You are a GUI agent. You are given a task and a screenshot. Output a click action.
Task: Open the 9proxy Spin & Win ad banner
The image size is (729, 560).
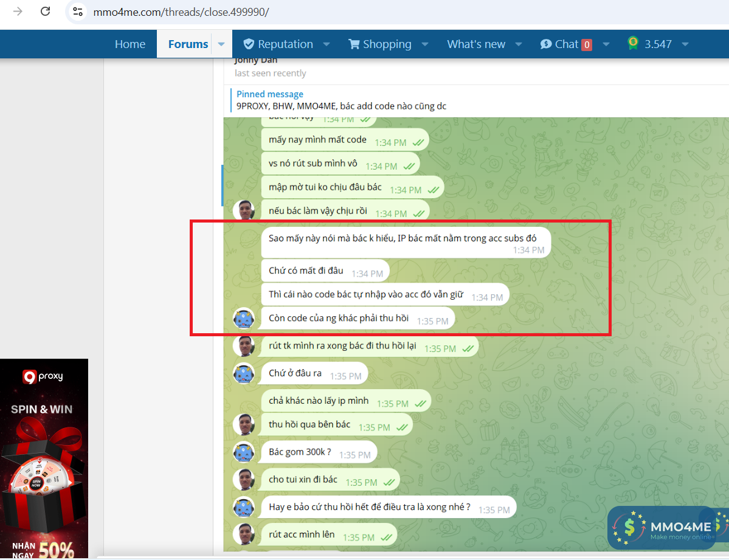click(44, 458)
